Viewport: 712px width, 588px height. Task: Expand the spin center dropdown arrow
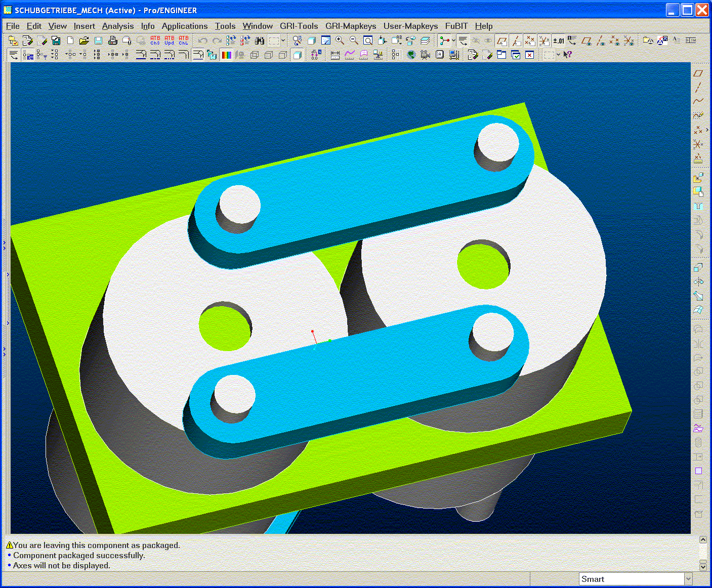click(453, 40)
